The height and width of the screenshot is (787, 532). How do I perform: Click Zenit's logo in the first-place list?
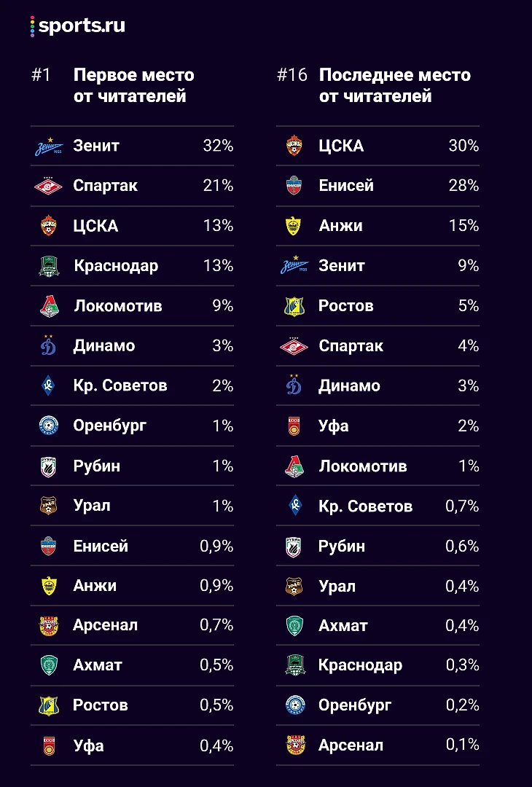click(x=49, y=146)
